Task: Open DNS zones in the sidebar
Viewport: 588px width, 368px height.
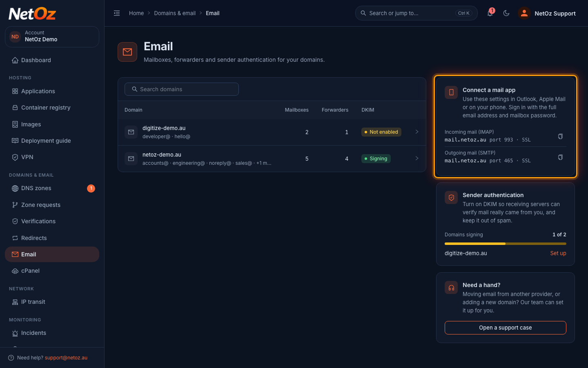Action: point(52,188)
